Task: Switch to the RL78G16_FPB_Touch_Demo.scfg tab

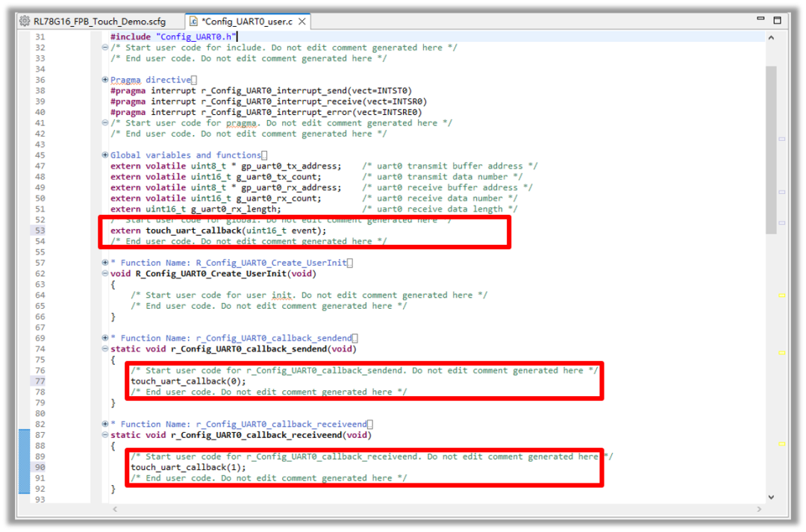Action: coord(99,22)
